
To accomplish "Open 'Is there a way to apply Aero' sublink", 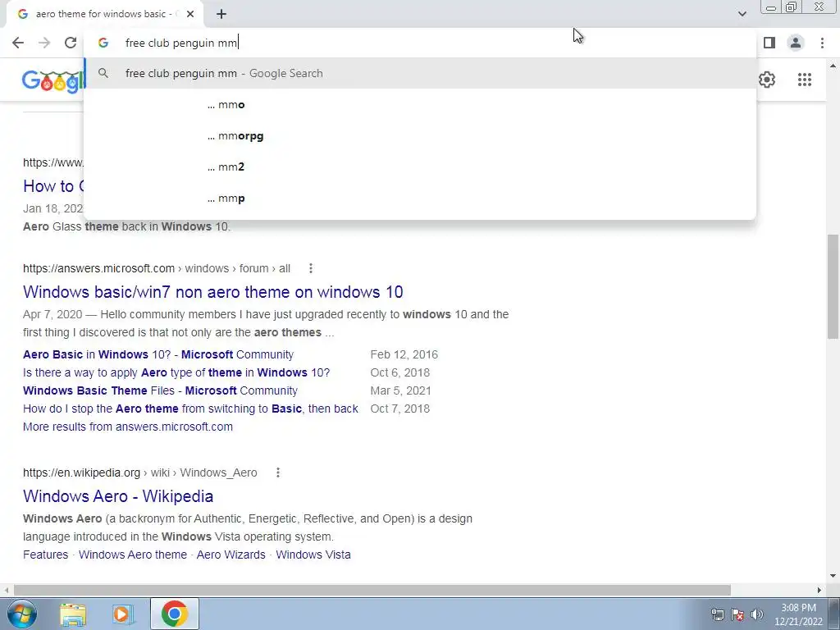I will point(176,373).
